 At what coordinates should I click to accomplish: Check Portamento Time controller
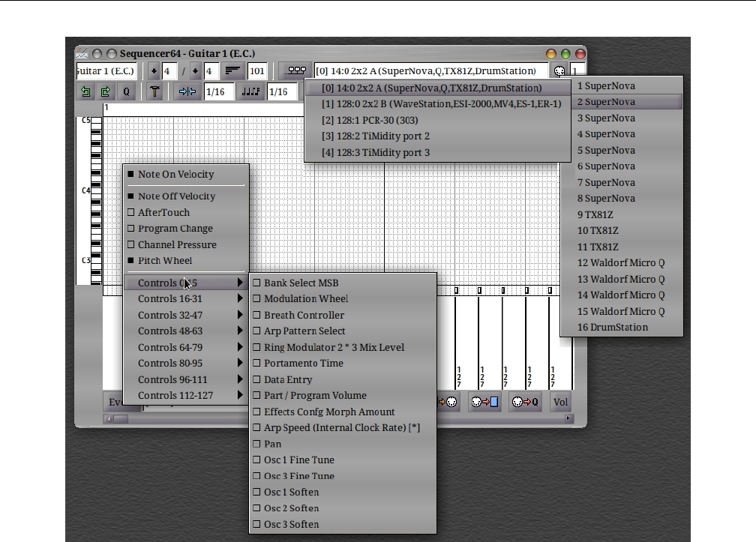[x=256, y=364]
